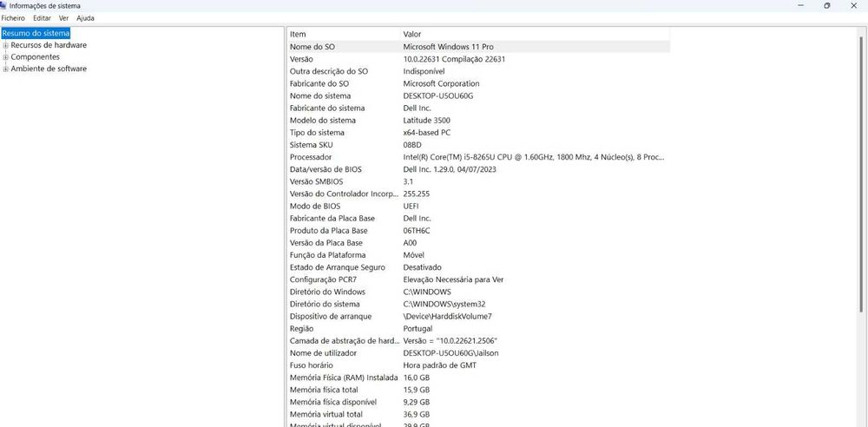868x427 pixels.
Task: Select Versão da Placa Base row
Action: pos(478,243)
